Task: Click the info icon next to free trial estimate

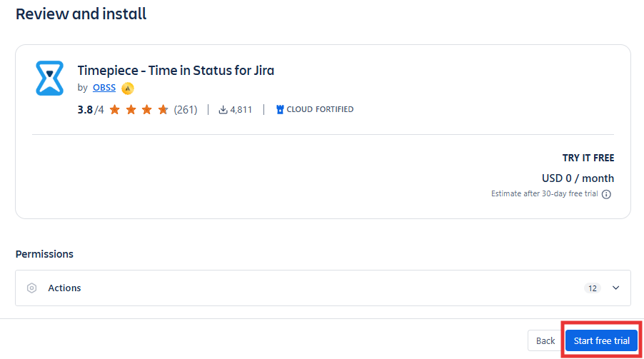Action: click(x=606, y=194)
